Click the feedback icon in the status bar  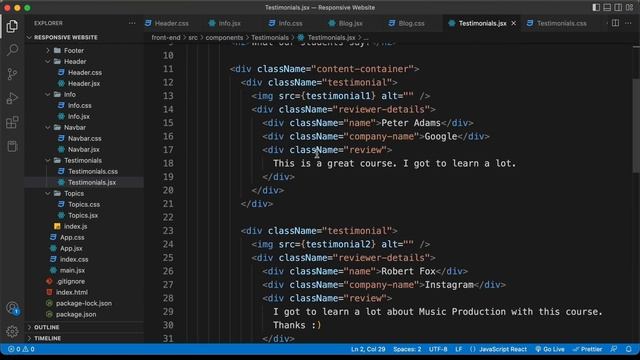[x=614, y=349]
